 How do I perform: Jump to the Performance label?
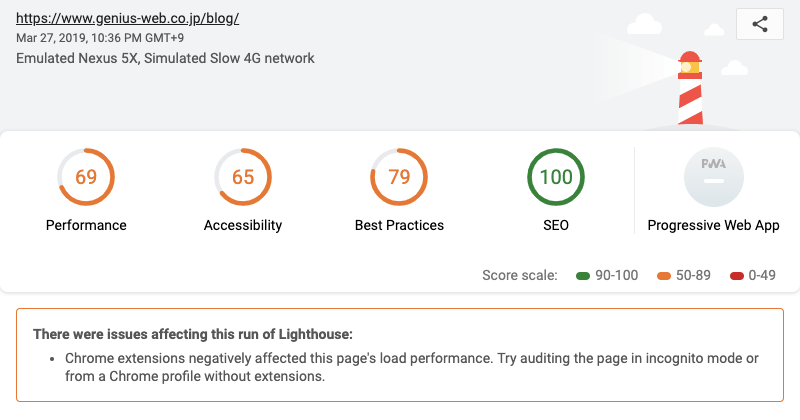(x=86, y=225)
